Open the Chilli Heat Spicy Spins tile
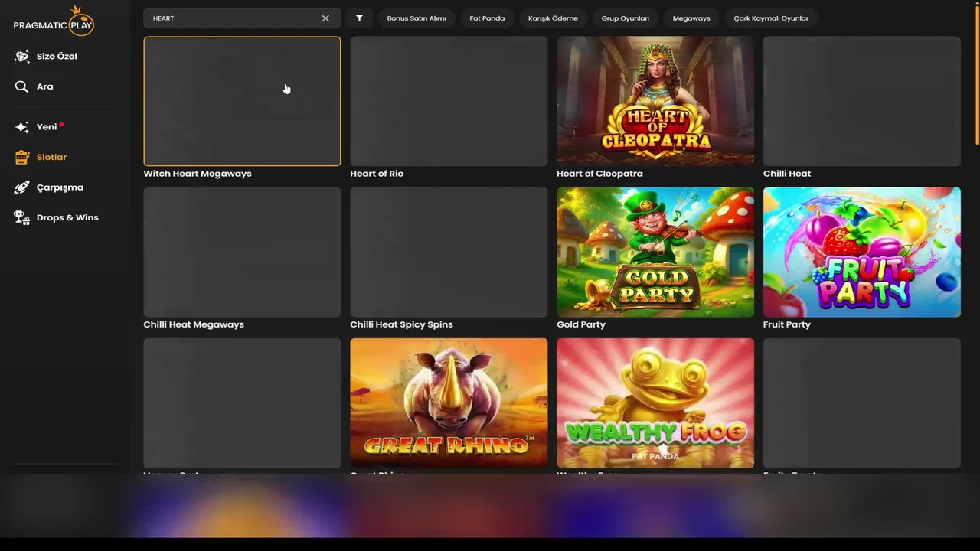This screenshot has width=980, height=551. [449, 252]
